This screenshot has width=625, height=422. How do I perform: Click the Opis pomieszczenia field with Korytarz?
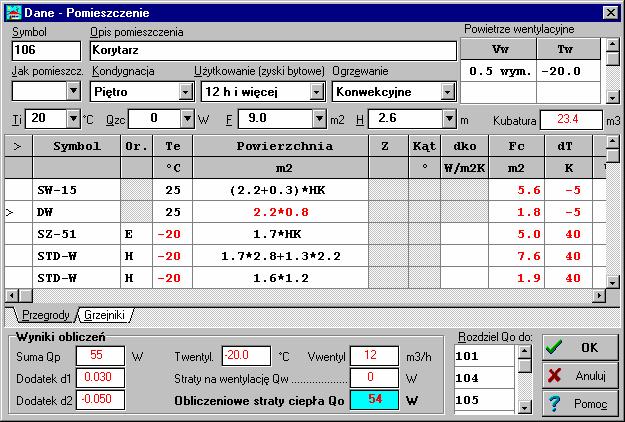tap(273, 51)
